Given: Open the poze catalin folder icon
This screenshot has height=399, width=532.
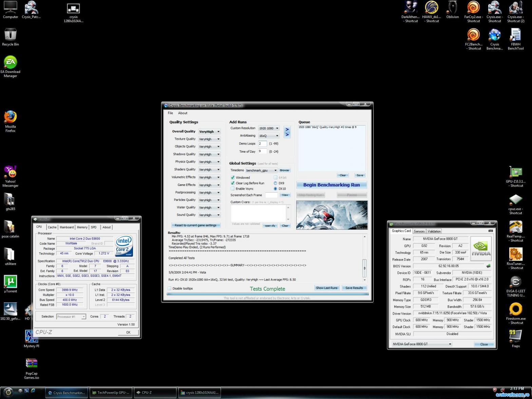Looking at the screenshot, I should point(11,229).
